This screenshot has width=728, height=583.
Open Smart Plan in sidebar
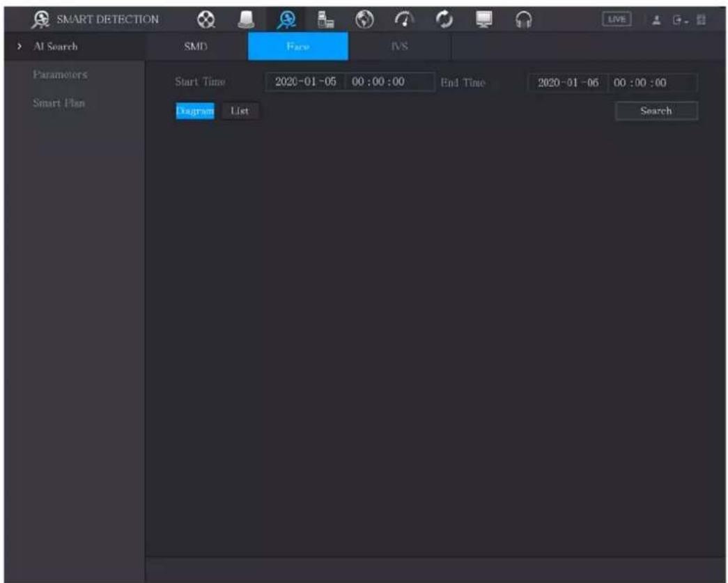59,103
